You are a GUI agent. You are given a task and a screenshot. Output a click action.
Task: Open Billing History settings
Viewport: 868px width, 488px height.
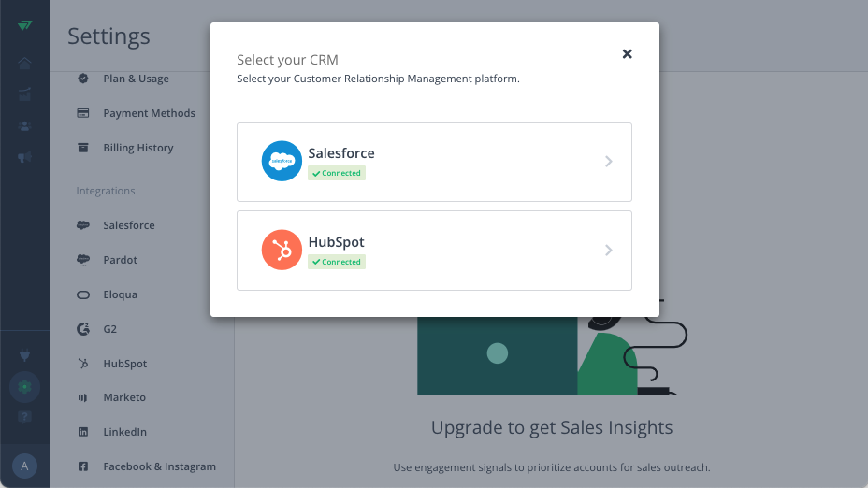pos(138,148)
